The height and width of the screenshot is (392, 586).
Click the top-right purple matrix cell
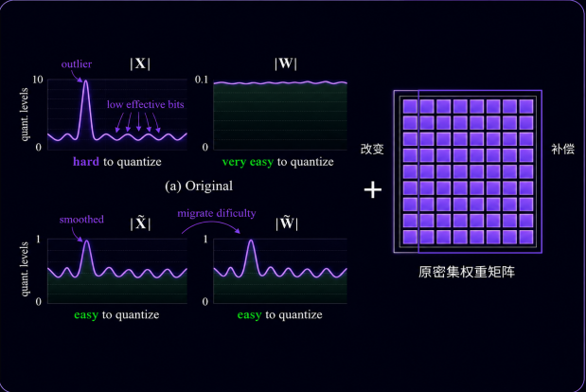(526, 106)
